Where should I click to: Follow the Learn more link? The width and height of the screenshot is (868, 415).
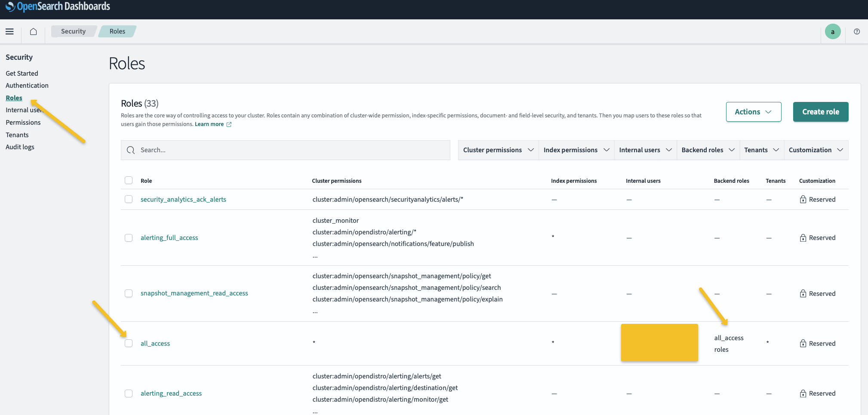[209, 124]
